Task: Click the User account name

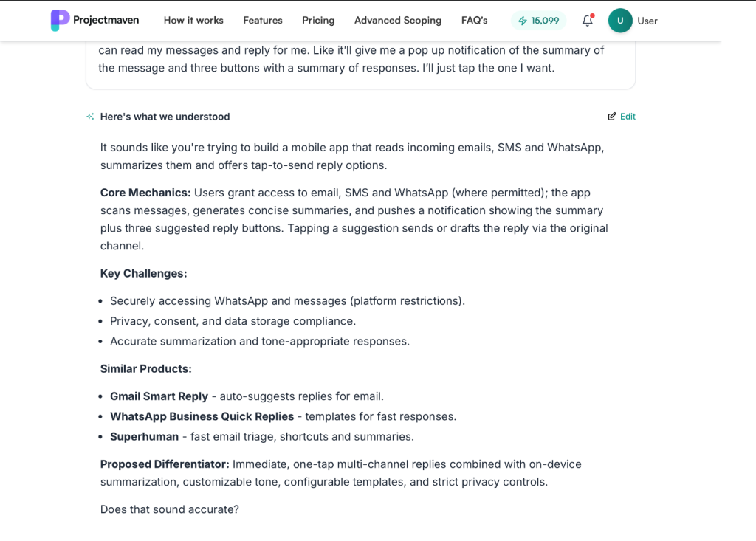Action: 647,21
